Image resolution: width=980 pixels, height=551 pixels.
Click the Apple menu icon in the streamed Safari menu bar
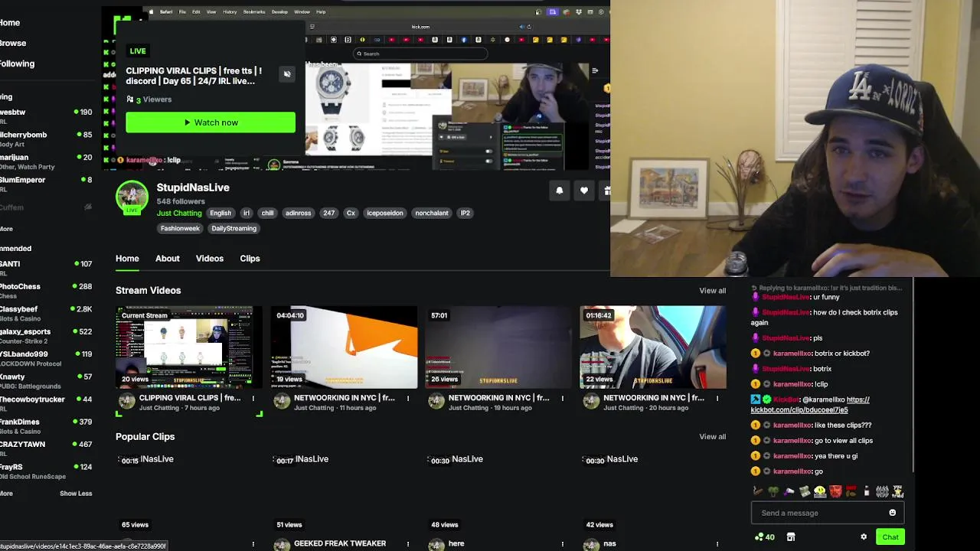(x=151, y=11)
